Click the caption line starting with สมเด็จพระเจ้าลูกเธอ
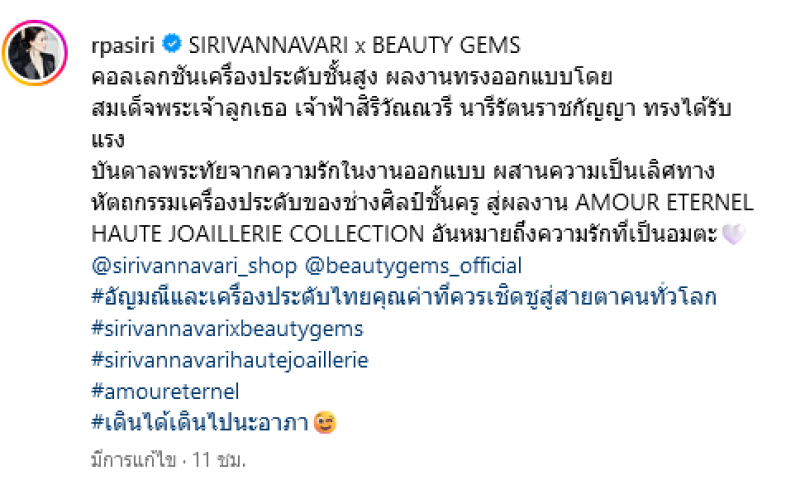Image resolution: width=800 pixels, height=490 pixels. coord(411,109)
